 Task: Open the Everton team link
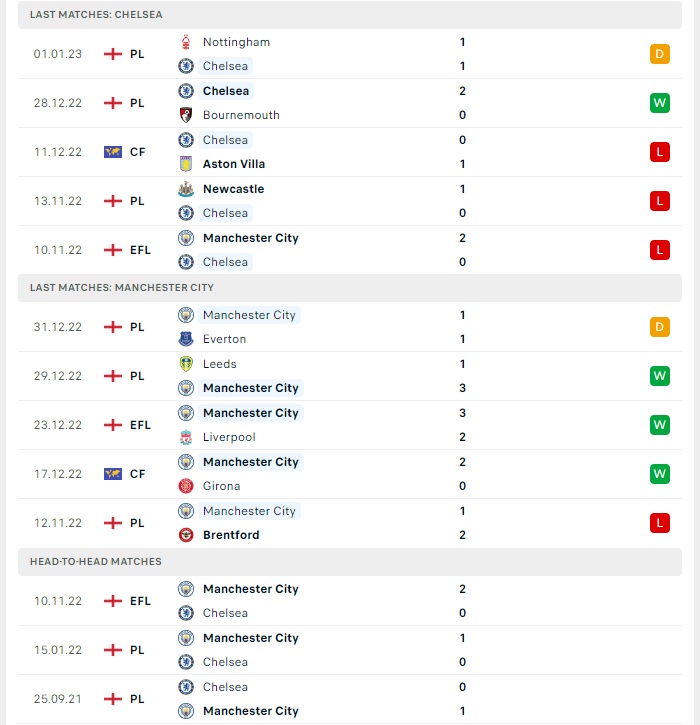click(224, 339)
